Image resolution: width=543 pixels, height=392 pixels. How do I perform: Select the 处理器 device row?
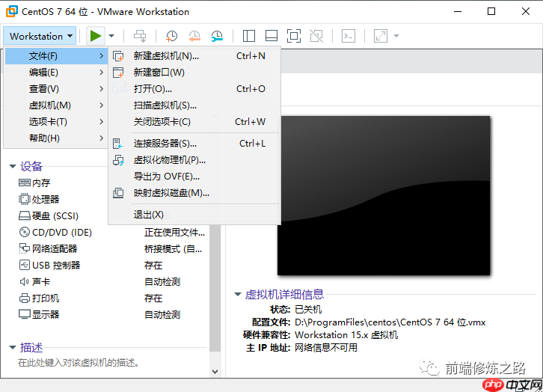click(113, 200)
